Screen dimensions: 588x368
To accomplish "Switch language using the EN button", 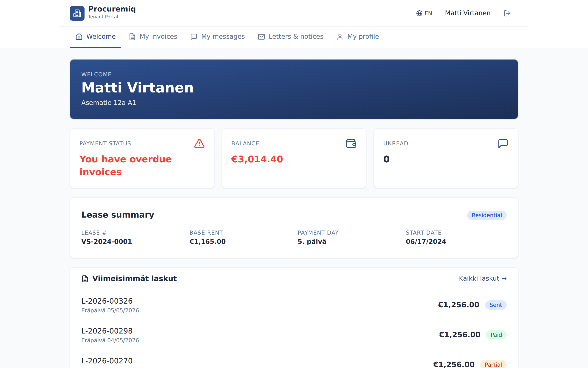I will [x=424, y=13].
